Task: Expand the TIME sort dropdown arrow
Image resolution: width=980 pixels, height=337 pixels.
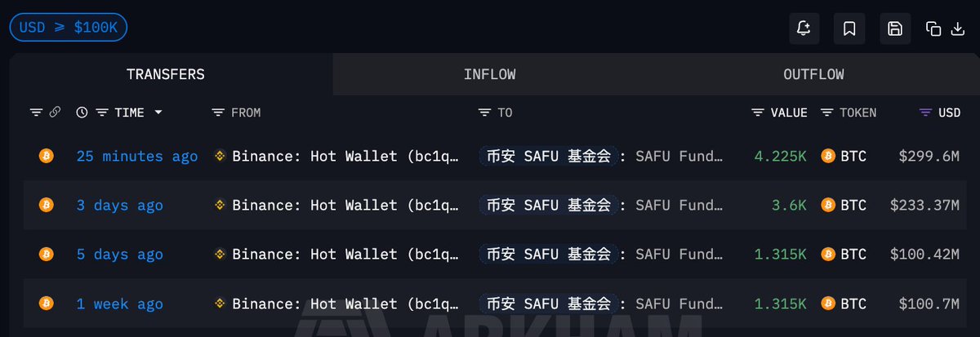Action: coord(158,113)
